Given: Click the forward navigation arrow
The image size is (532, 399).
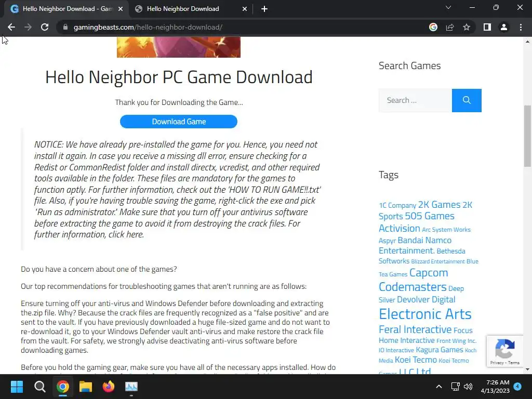Looking at the screenshot, I should tap(28, 27).
